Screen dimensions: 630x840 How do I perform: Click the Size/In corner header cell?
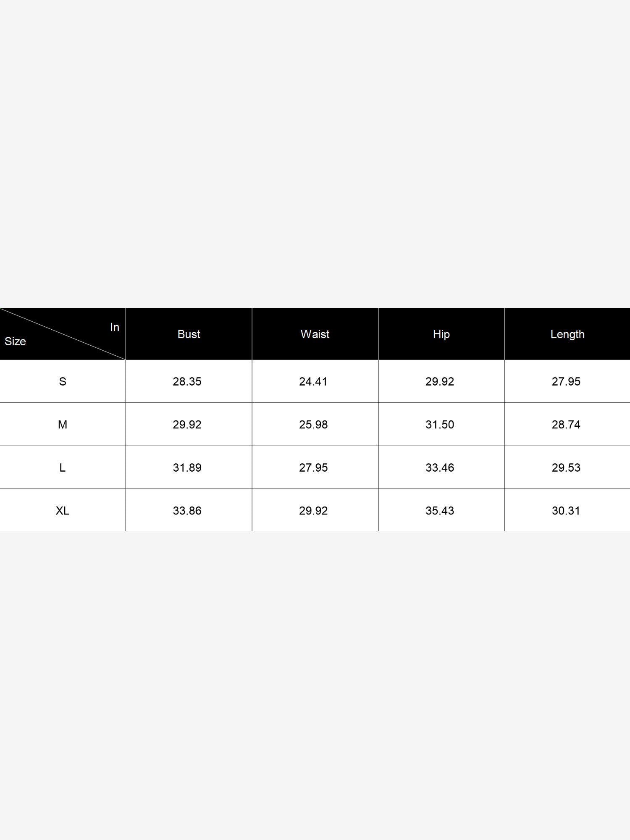[x=63, y=334]
